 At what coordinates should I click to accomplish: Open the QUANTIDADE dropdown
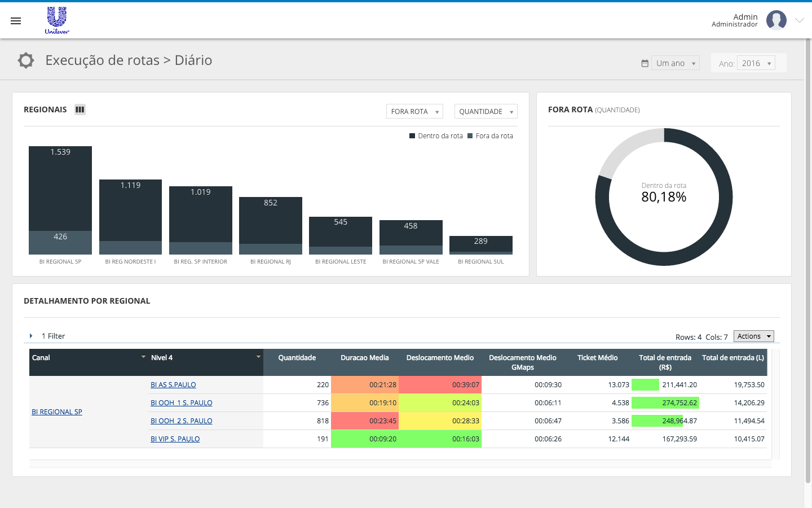[486, 111]
